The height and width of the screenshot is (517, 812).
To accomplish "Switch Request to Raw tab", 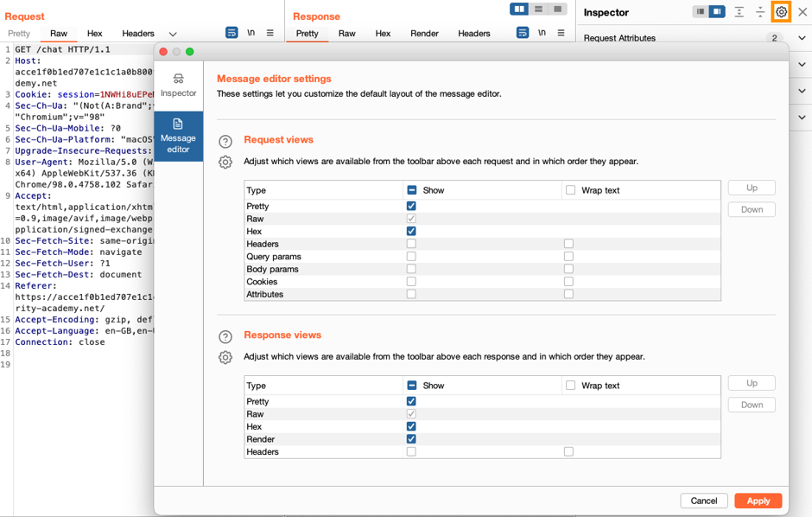I will (x=59, y=33).
